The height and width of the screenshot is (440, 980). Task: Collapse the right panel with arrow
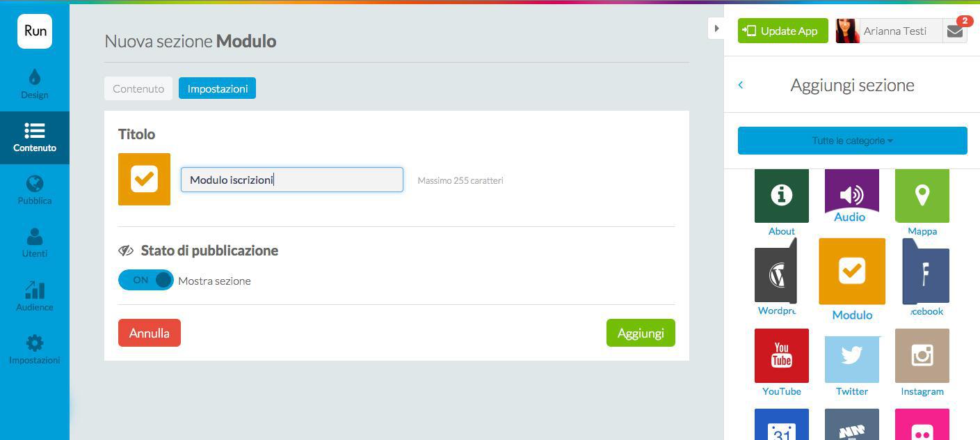pos(716,29)
